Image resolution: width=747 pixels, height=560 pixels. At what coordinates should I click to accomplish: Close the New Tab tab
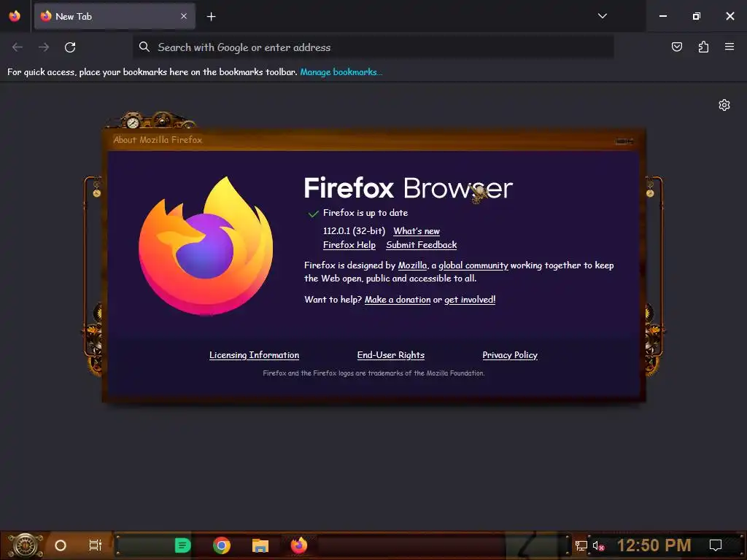click(184, 16)
